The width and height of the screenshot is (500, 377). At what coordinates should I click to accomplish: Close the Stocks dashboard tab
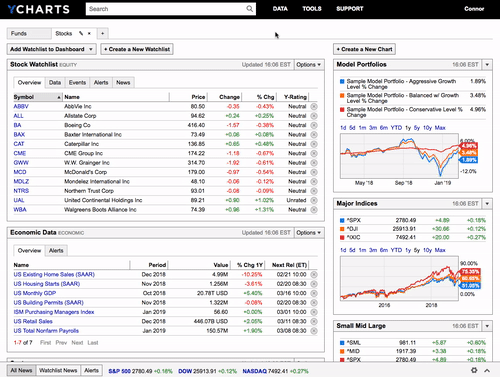(x=89, y=33)
